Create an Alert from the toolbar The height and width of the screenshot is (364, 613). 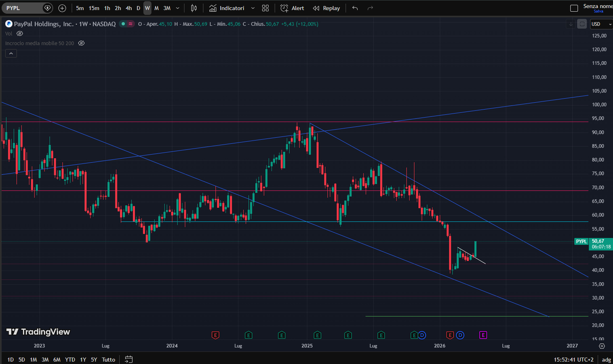click(x=292, y=8)
